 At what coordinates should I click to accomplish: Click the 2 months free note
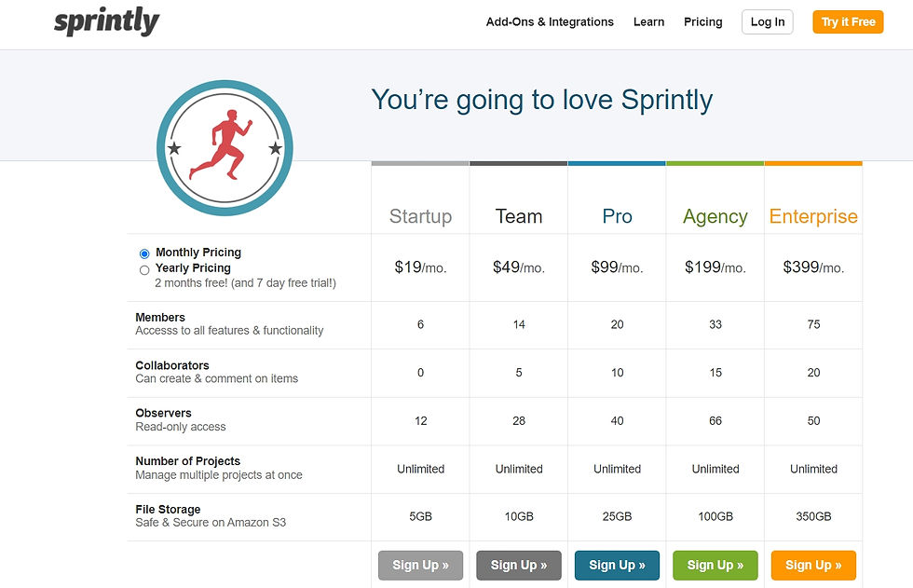[245, 283]
